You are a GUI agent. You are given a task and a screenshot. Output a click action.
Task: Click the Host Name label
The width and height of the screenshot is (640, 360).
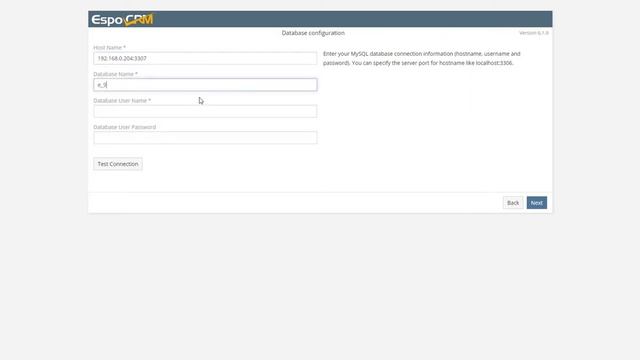(x=109, y=48)
